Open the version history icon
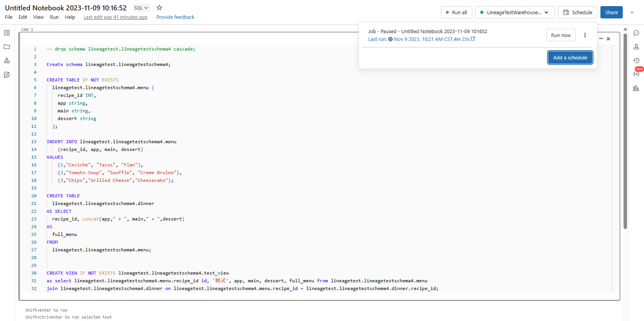Image resolution: width=644 pixels, height=321 pixels. point(636,61)
